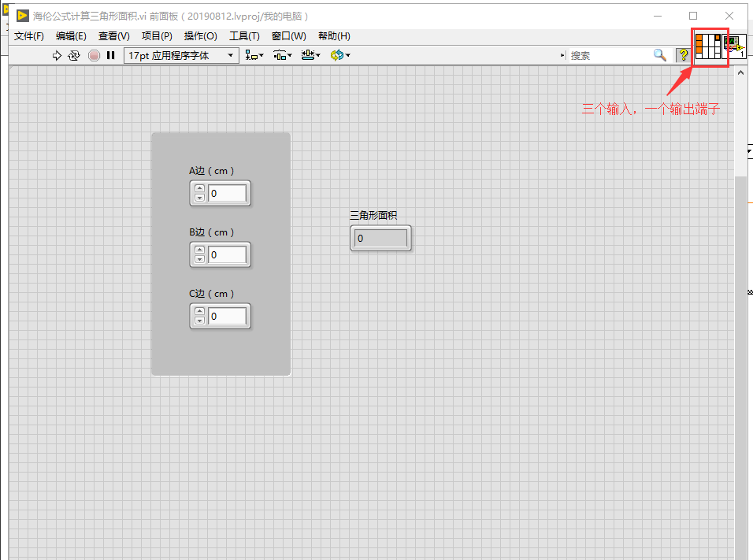The image size is (753, 560).
Task: Click the 搜索 search field
Action: [610, 56]
